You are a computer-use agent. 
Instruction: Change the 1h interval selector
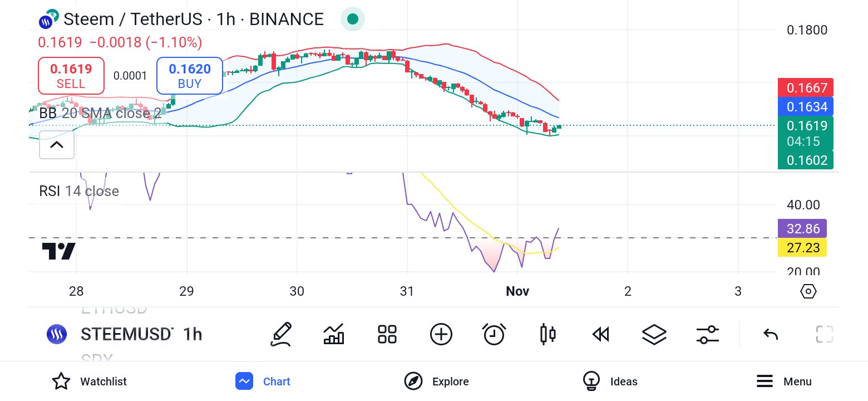193,334
